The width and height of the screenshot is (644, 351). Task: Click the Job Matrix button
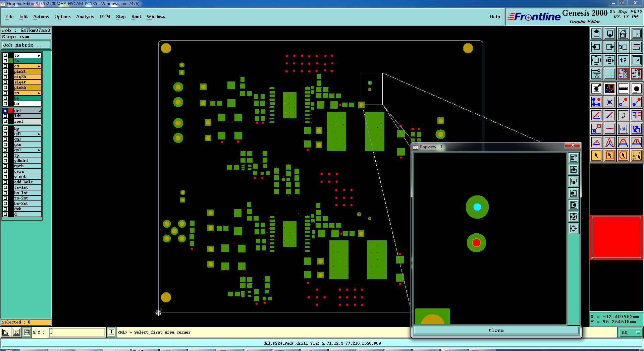[26, 45]
